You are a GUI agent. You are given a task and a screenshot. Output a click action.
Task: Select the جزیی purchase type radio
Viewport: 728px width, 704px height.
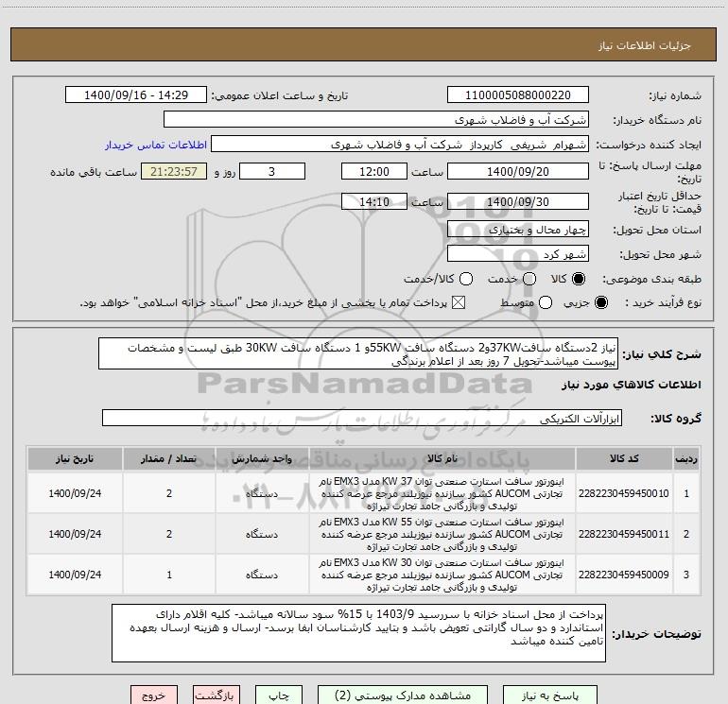click(600, 302)
